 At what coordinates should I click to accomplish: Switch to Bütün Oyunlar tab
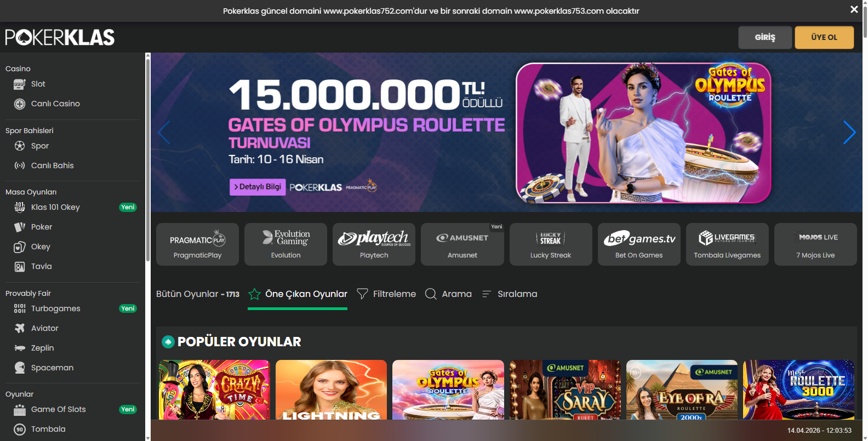(198, 294)
